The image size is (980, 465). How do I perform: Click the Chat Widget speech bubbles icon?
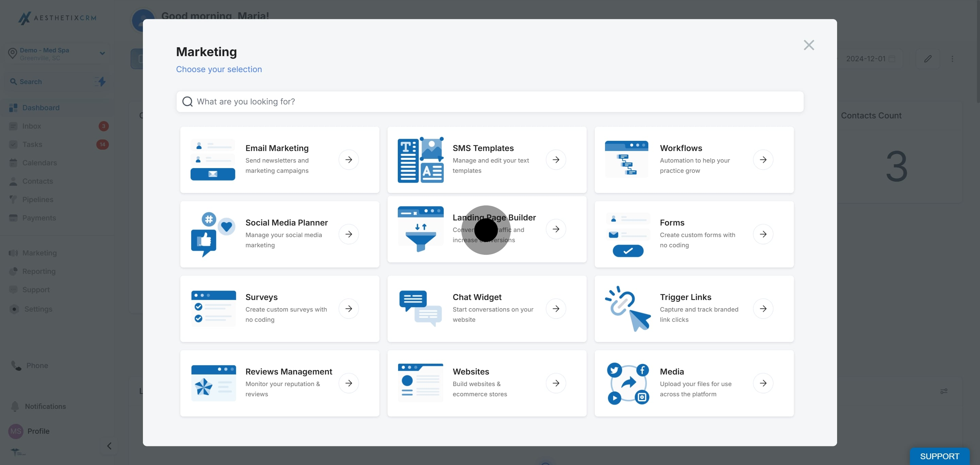(x=420, y=309)
